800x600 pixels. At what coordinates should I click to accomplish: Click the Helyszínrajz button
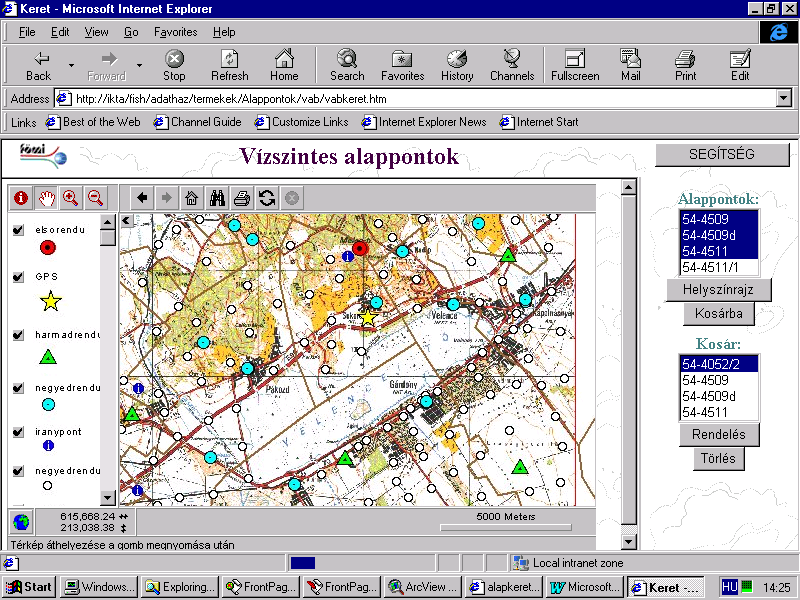pos(717,290)
